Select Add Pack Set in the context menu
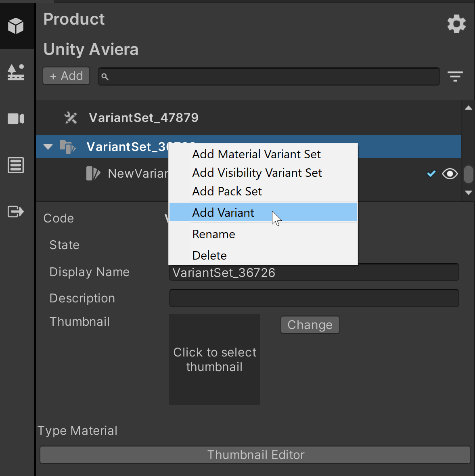Viewport: 475px width, 476px height. [227, 191]
